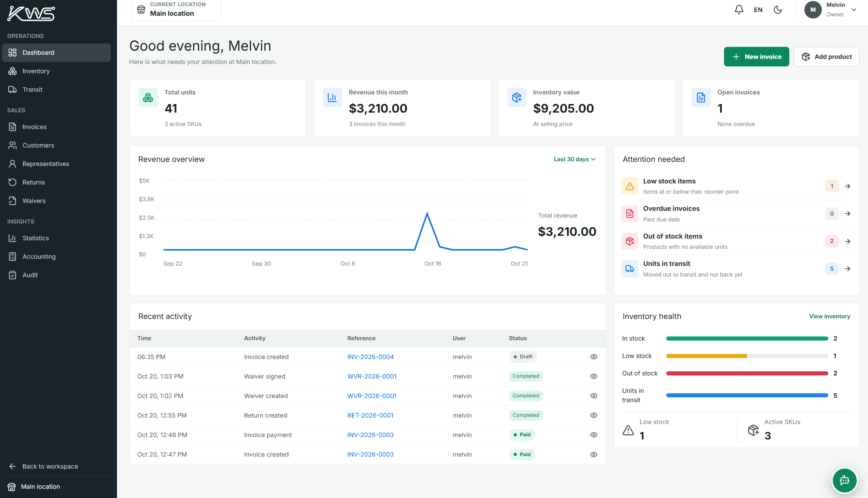Open the chat assistant floating icon

pyautogui.click(x=844, y=480)
